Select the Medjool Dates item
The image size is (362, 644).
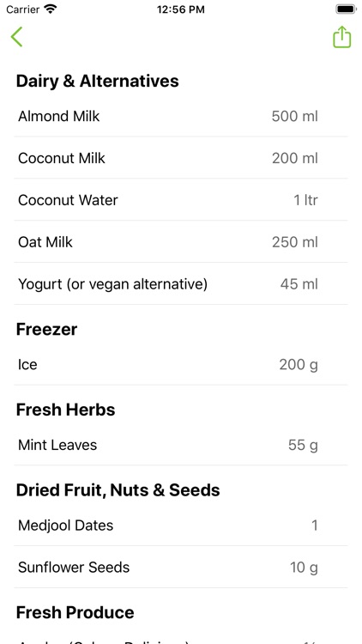pyautogui.click(x=181, y=526)
